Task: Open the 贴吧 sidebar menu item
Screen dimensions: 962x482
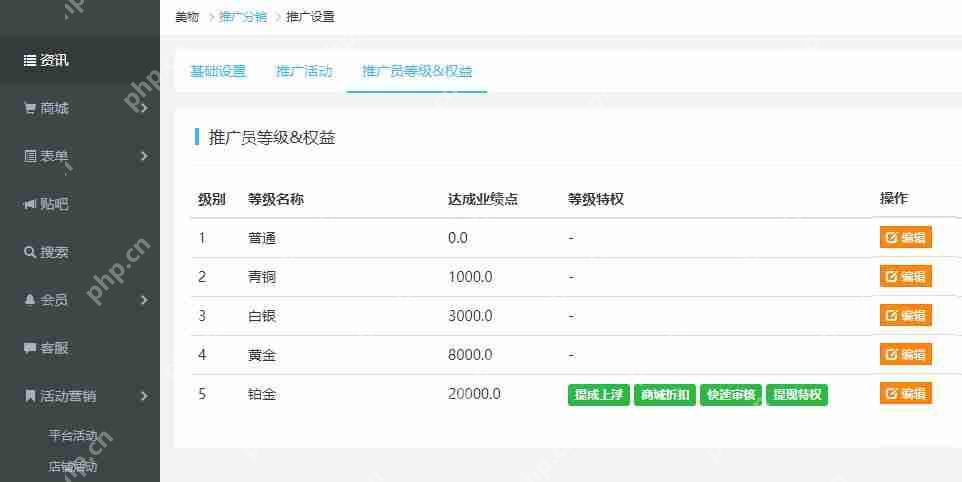Action: [x=80, y=204]
